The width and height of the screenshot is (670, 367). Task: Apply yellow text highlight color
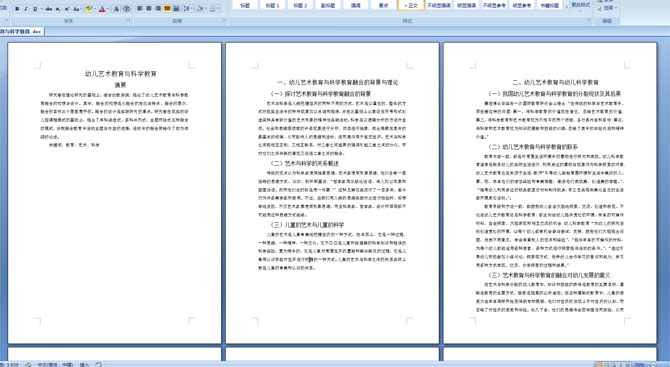(89, 9)
